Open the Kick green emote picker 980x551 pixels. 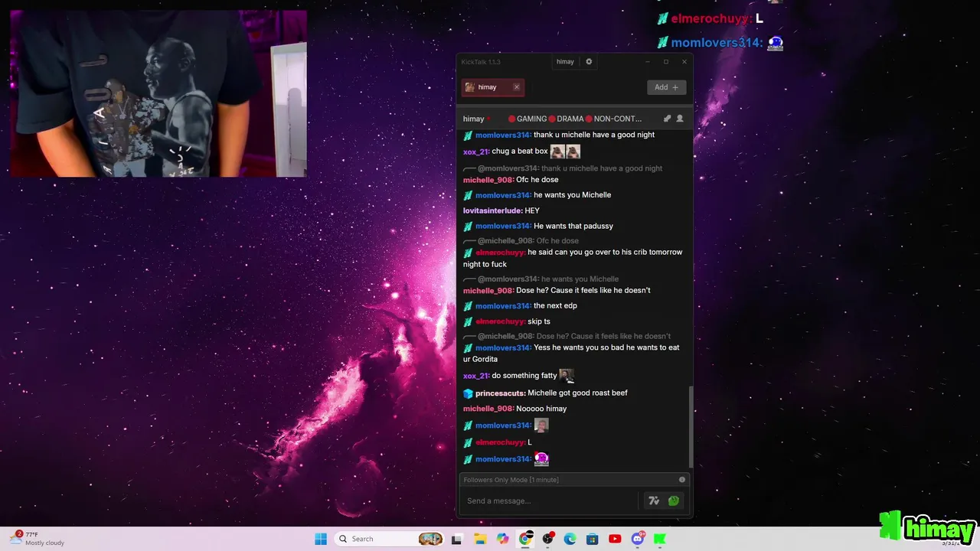click(x=674, y=501)
